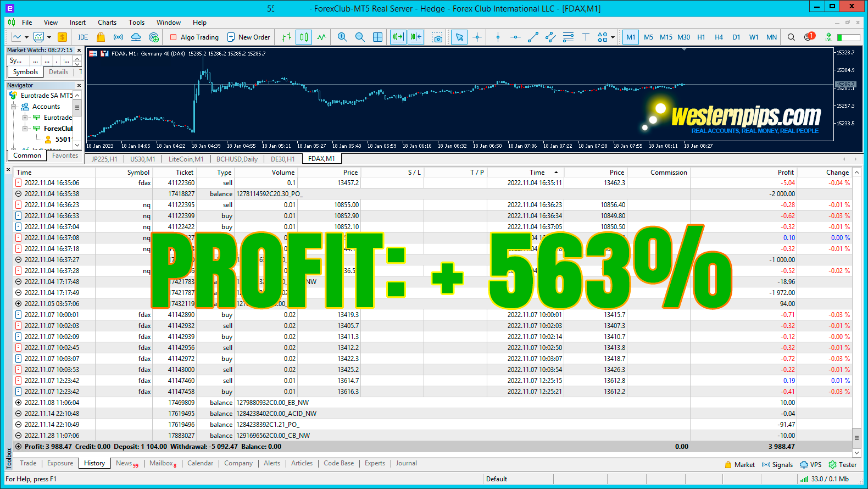Expand the Eurotrade account node
Image resolution: width=868 pixels, height=489 pixels.
[25, 118]
